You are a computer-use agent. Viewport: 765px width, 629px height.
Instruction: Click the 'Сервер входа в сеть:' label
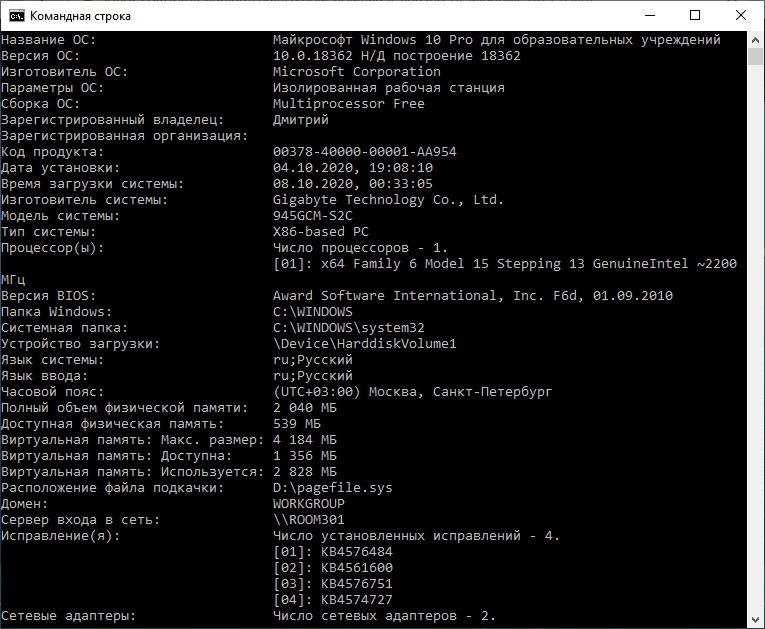coord(81,520)
